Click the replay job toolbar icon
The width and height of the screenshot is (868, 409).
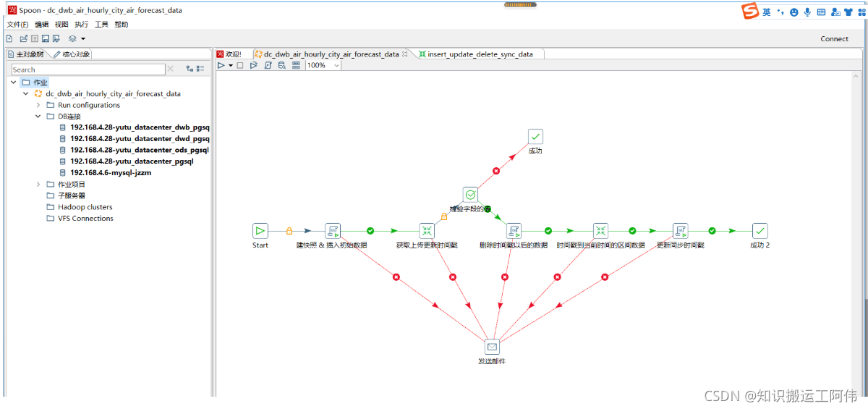(x=254, y=65)
